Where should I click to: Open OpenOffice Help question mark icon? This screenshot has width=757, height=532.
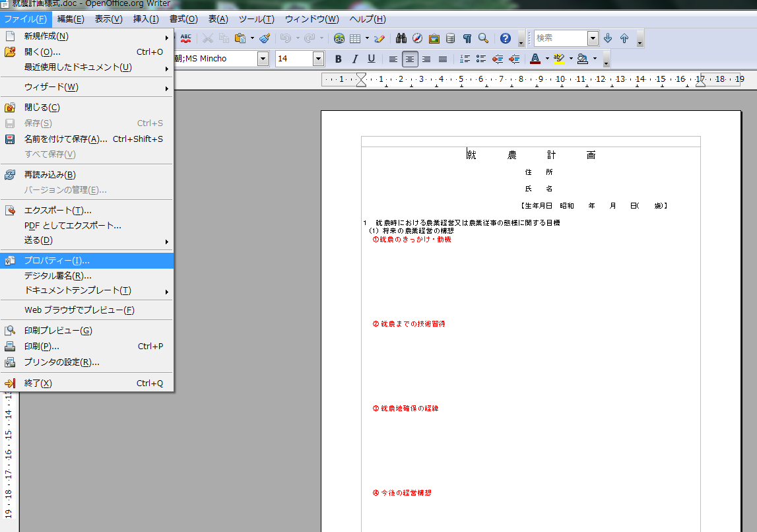click(506, 38)
